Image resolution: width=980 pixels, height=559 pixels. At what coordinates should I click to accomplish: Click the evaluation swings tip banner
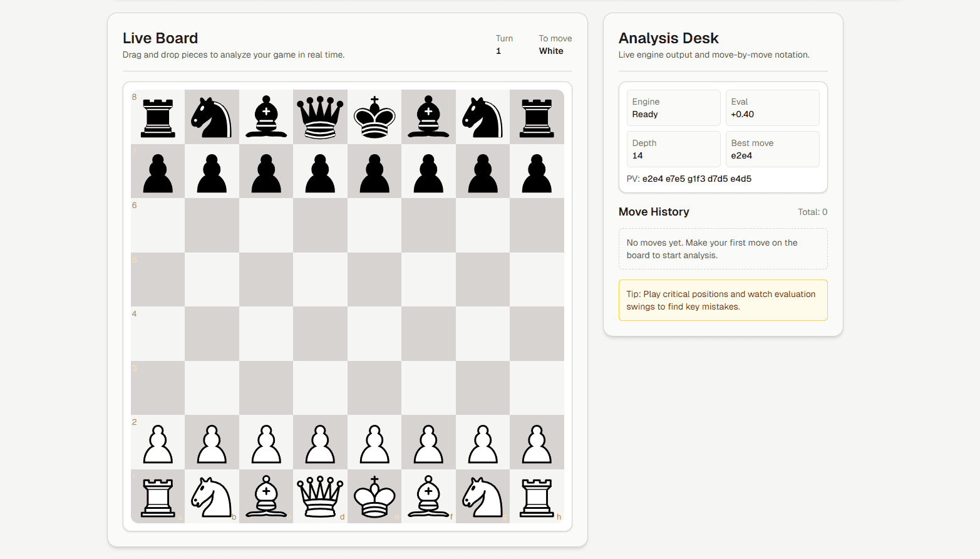tap(723, 300)
